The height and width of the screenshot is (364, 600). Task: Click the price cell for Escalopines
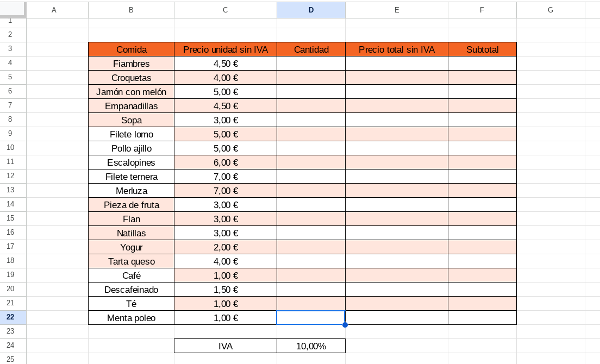[226, 162]
